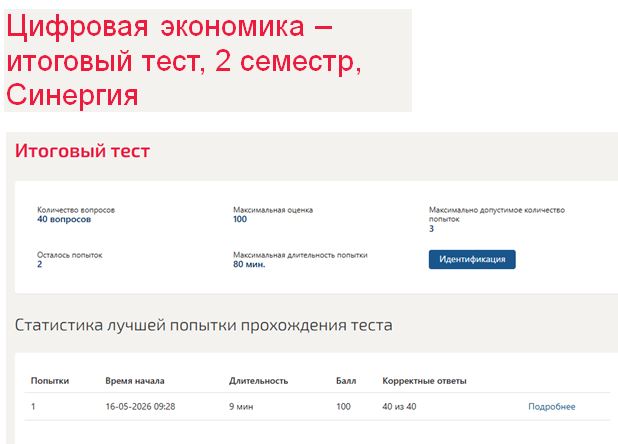This screenshot has width=618, height=444.
Task: Click the Длительность column header
Action: (259, 381)
